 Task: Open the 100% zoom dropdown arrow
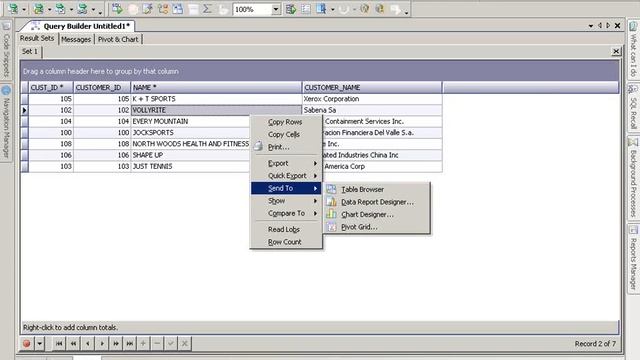[x=276, y=9]
